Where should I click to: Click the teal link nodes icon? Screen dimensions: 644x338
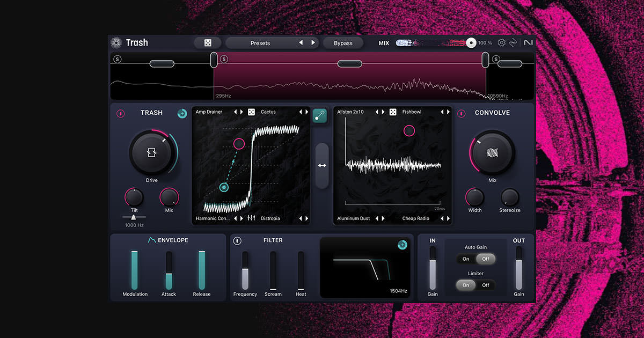[x=320, y=115]
